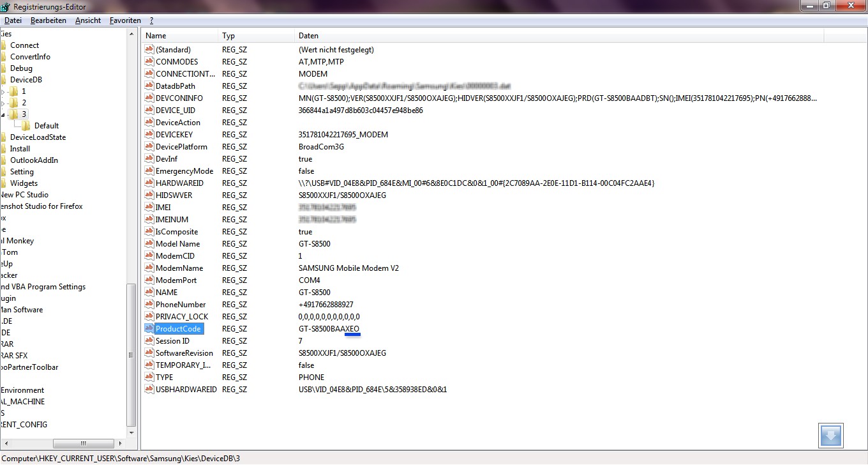Click the string icon beside USBHARDWAREID

coord(149,390)
